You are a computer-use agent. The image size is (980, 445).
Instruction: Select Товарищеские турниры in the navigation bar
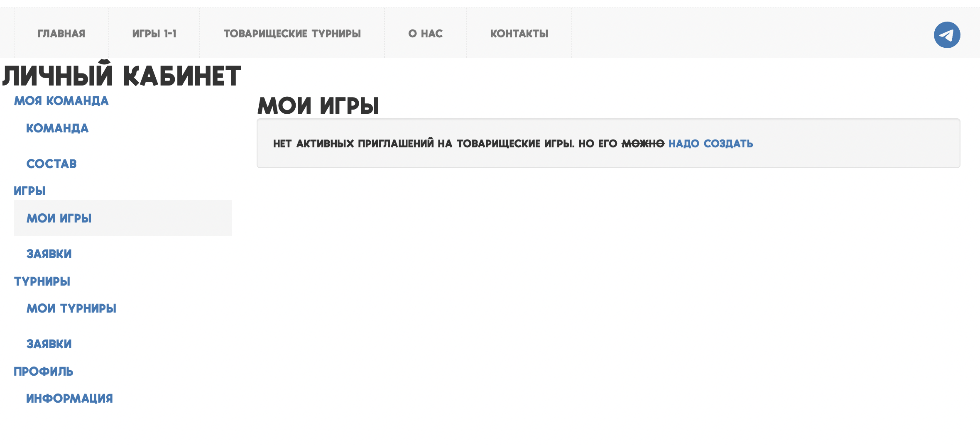(x=292, y=34)
